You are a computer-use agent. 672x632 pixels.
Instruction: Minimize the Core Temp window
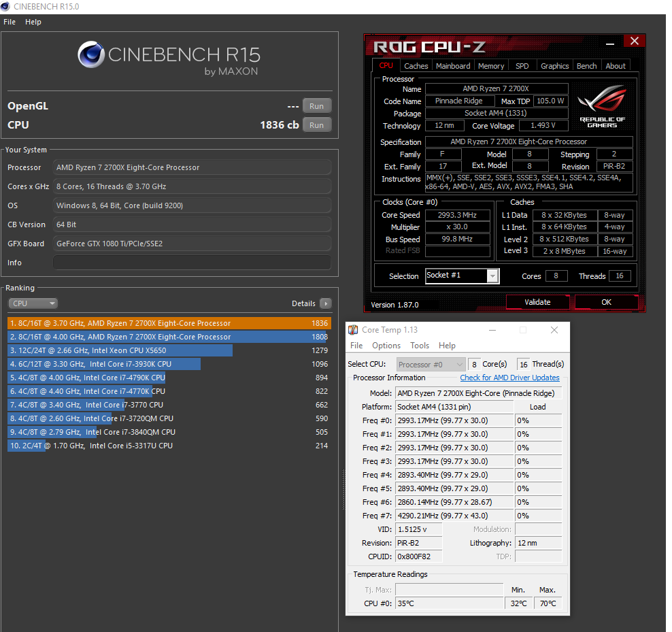coord(492,330)
